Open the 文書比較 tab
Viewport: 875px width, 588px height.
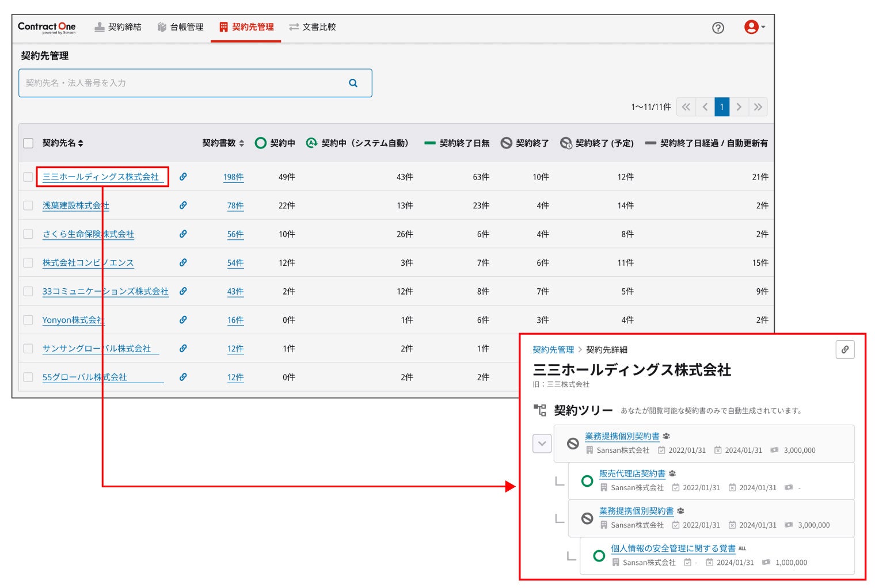[x=313, y=27]
